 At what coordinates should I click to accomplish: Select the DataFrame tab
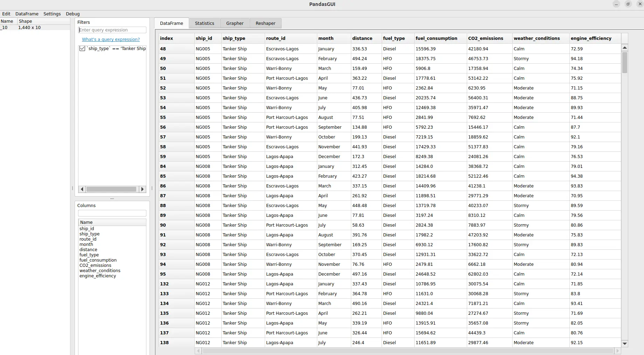click(172, 23)
